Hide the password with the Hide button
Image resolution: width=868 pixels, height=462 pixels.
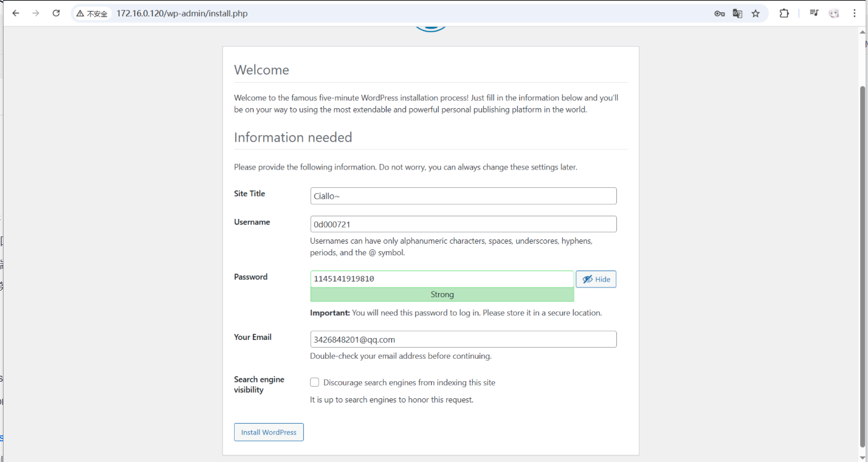596,279
